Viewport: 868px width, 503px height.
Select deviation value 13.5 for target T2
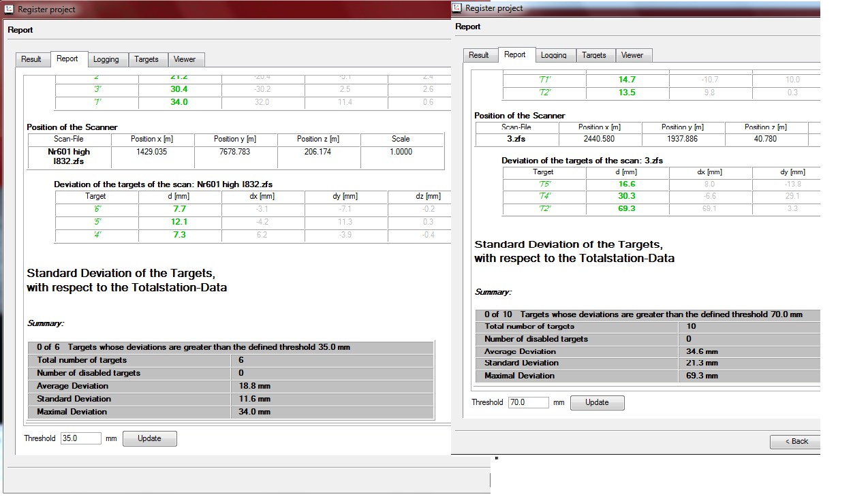[x=627, y=93]
